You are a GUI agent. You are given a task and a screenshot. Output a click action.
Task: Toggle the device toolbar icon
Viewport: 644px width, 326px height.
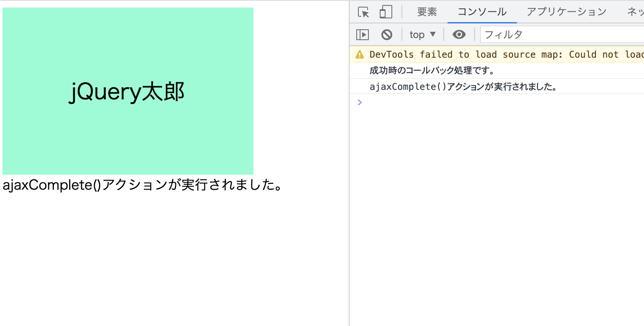[x=386, y=12]
